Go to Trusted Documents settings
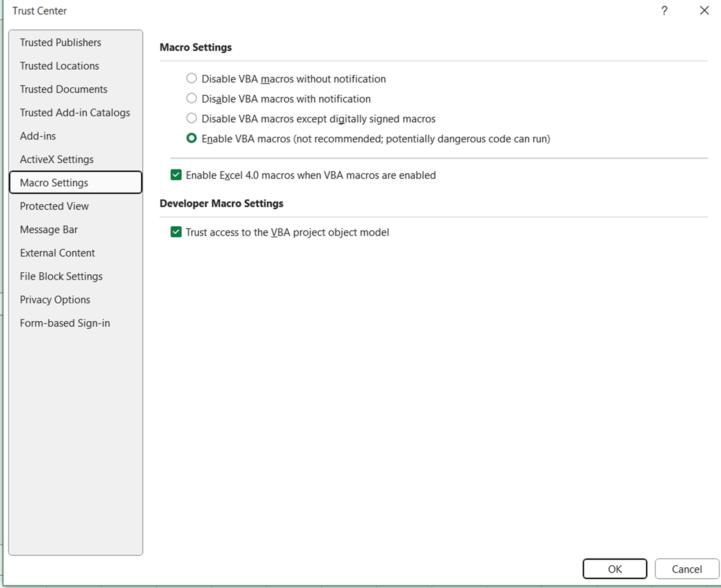The image size is (721, 588). 76,89
